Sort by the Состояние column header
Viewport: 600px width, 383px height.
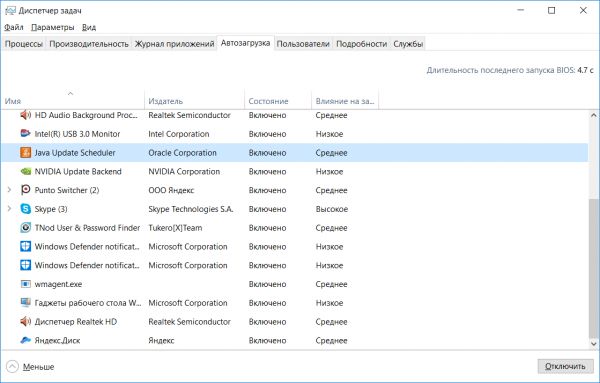click(x=278, y=101)
